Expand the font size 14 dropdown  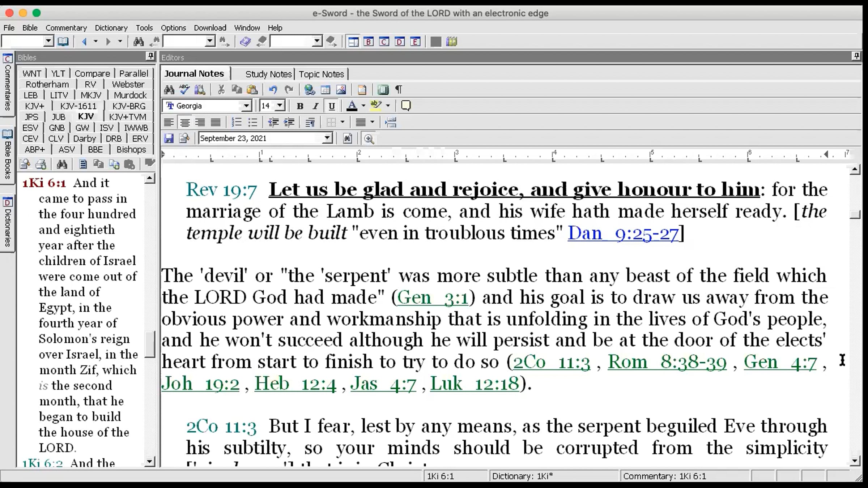280,106
